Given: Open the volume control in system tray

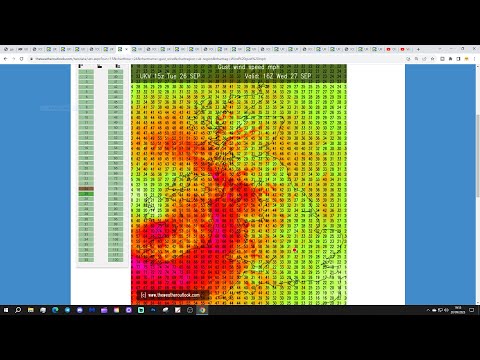Looking at the screenshot, I should pyautogui.click(x=446, y=310).
